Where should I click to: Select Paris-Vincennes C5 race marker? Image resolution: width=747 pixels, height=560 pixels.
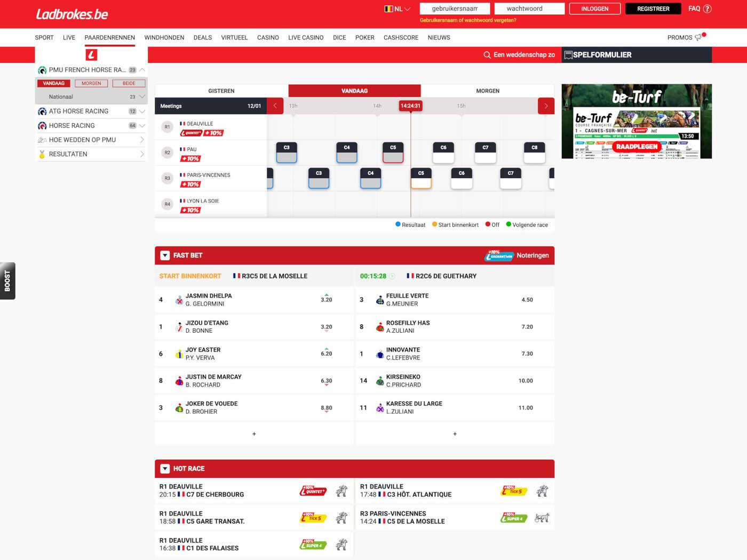pos(421,178)
